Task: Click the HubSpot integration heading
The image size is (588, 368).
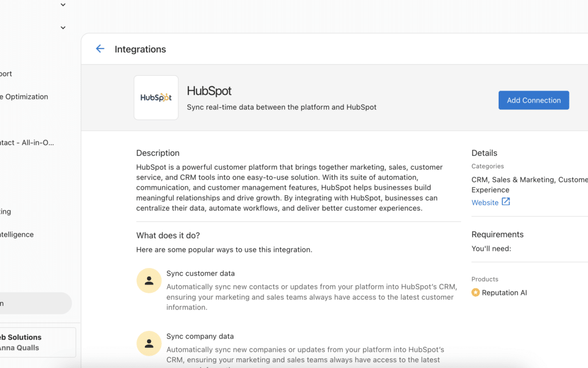Action: 209,91
